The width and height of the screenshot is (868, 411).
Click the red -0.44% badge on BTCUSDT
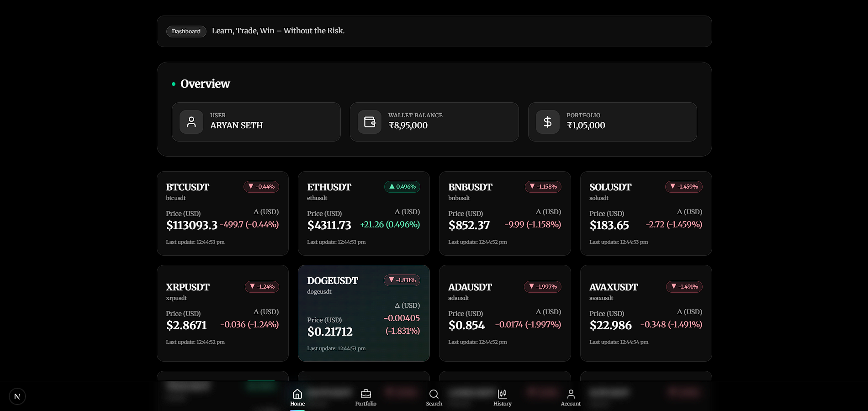(x=261, y=187)
